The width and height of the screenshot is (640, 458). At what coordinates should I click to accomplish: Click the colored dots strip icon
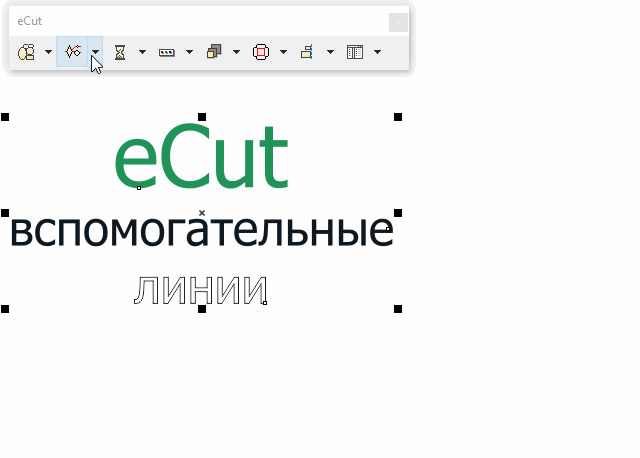167,53
